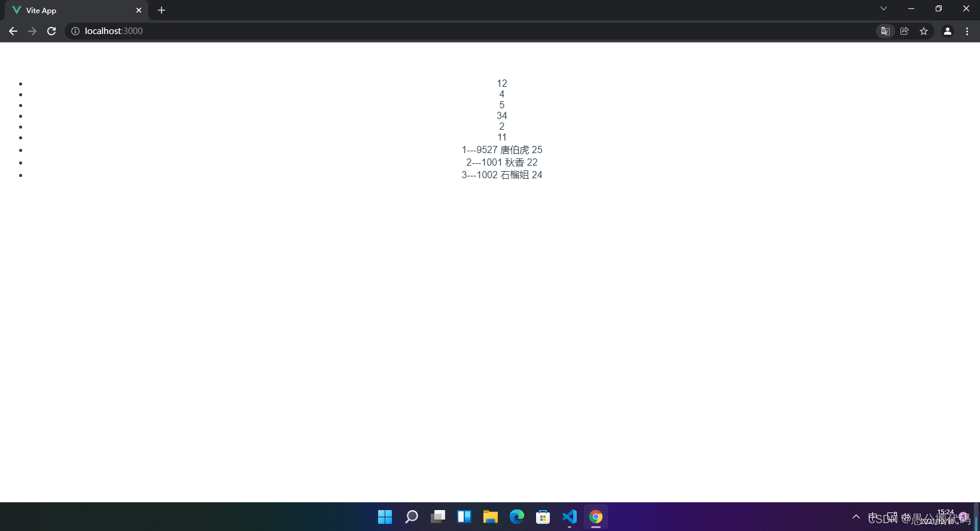Open Task View on taskbar
Image resolution: width=980 pixels, height=531 pixels.
pyautogui.click(x=438, y=517)
